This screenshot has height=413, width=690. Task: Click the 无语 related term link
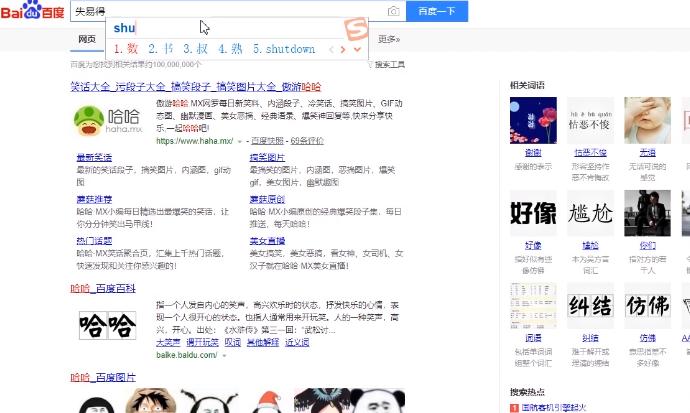pyautogui.click(x=647, y=153)
